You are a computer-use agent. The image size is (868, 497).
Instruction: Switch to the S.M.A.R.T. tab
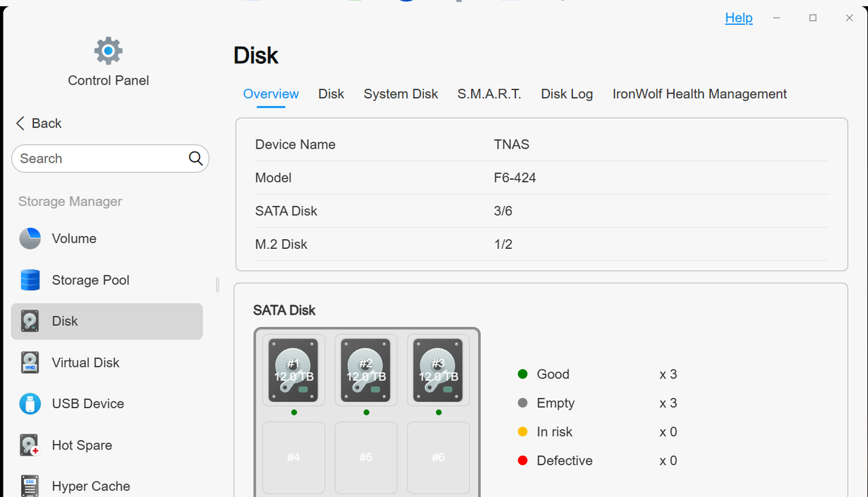(490, 94)
